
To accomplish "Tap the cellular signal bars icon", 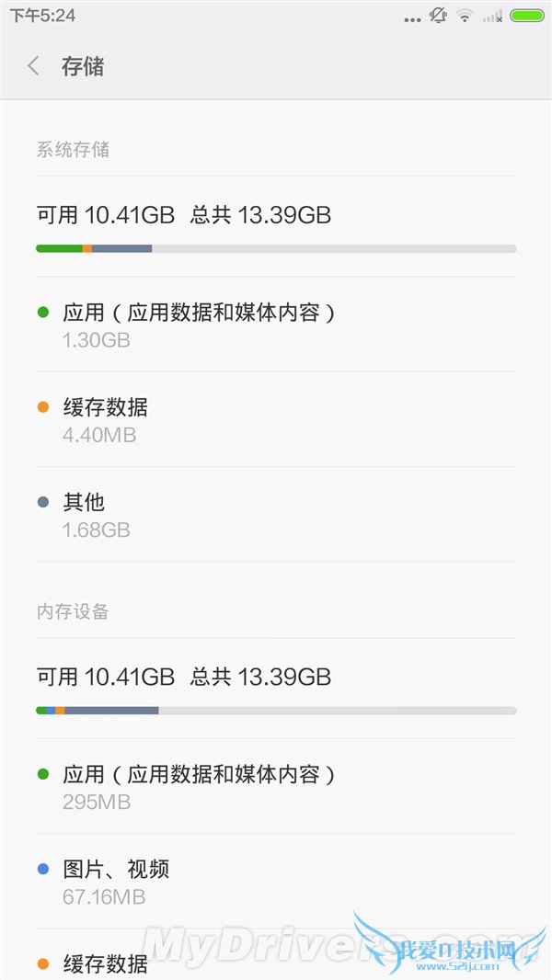I will [493, 16].
